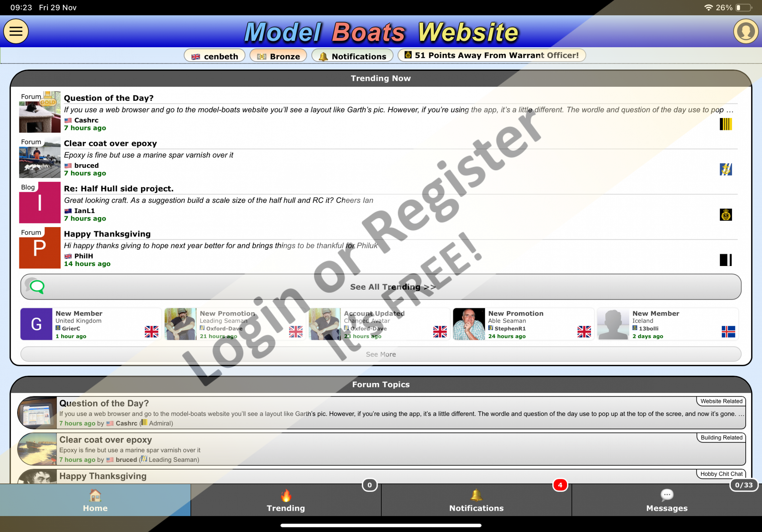Open the Bronze membership button
The width and height of the screenshot is (762, 532).
(278, 56)
